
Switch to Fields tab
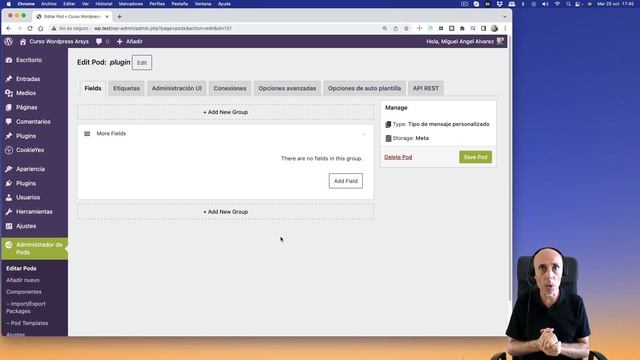click(x=93, y=88)
